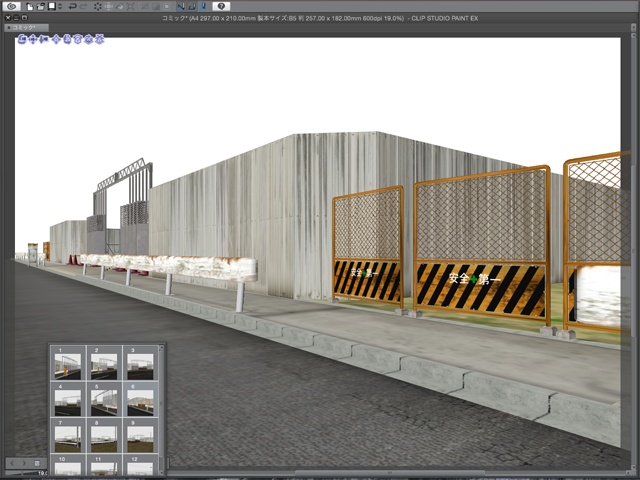This screenshot has height=480, width=640.
Task: Click preset list scrollbar down arrow
Action: 161,472
